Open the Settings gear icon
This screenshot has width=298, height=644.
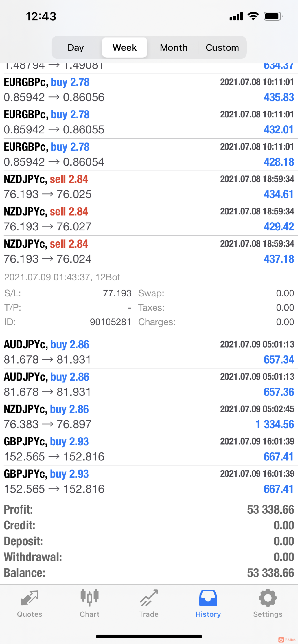pos(268,598)
